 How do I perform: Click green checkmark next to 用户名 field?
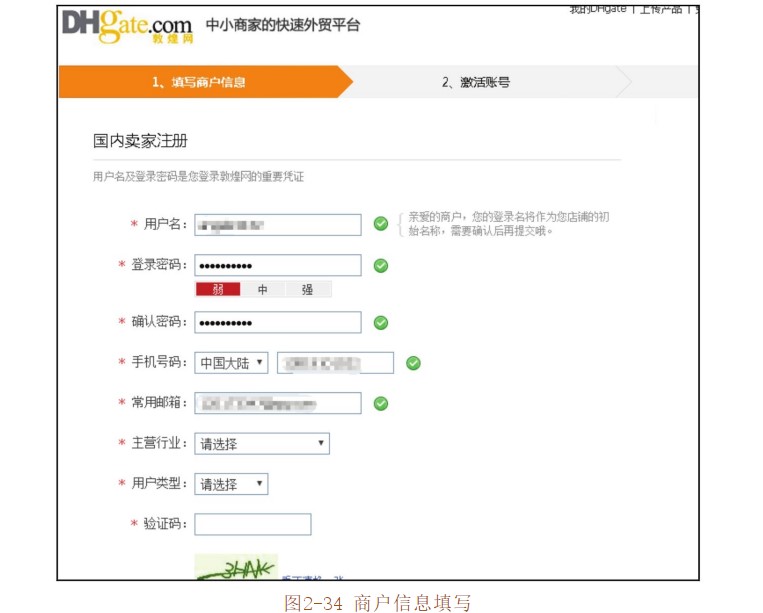[x=381, y=224]
